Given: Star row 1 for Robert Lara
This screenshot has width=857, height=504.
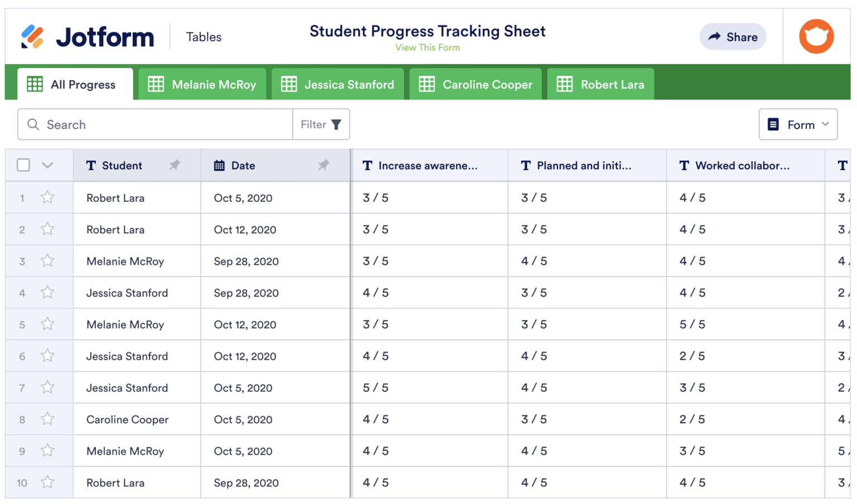Looking at the screenshot, I should [x=47, y=197].
